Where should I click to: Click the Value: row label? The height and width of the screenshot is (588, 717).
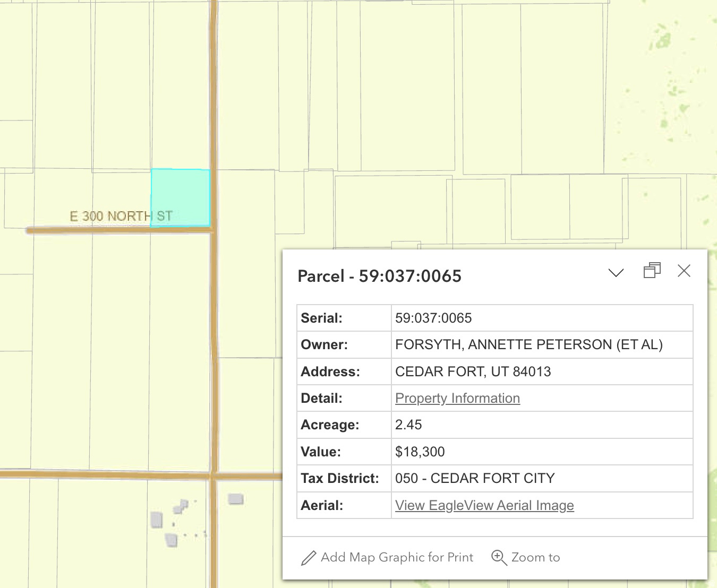321,452
